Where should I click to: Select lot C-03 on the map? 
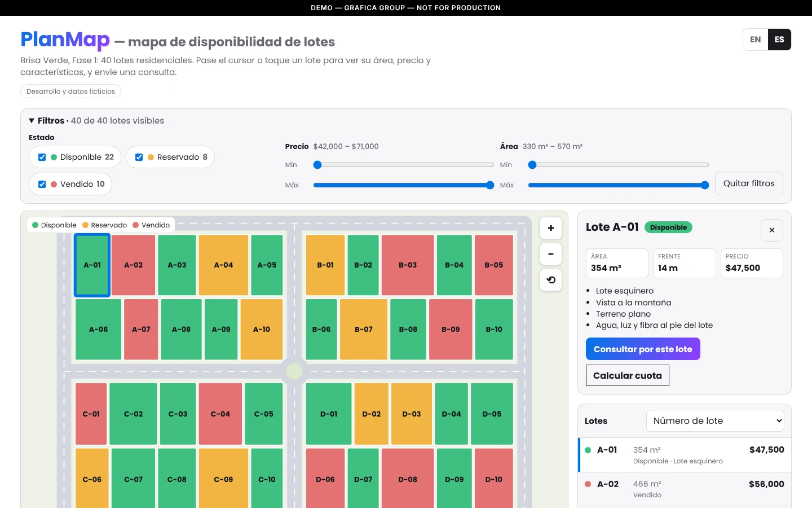pyautogui.click(x=178, y=414)
